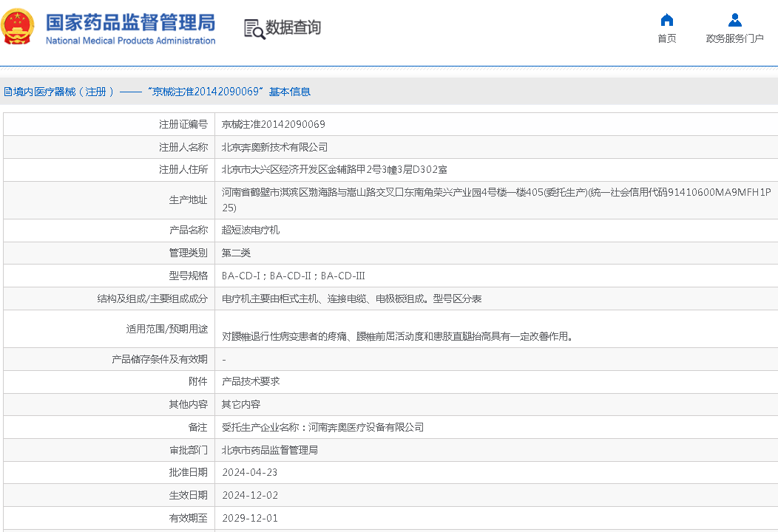Click registration number value 京械注准20142090069 in table
778x532 pixels.
[x=274, y=124]
